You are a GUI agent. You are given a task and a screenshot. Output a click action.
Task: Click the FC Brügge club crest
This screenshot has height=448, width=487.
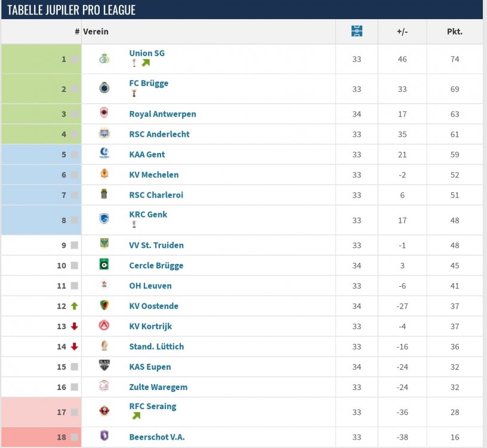click(104, 88)
